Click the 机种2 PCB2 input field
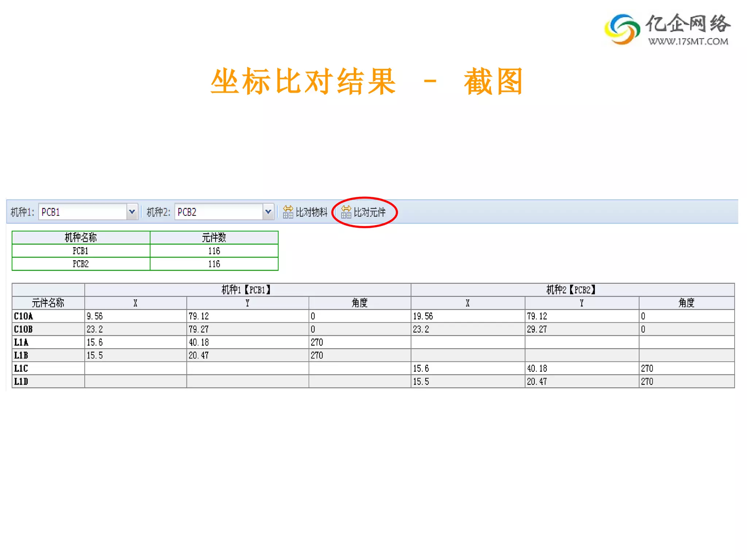 219,212
